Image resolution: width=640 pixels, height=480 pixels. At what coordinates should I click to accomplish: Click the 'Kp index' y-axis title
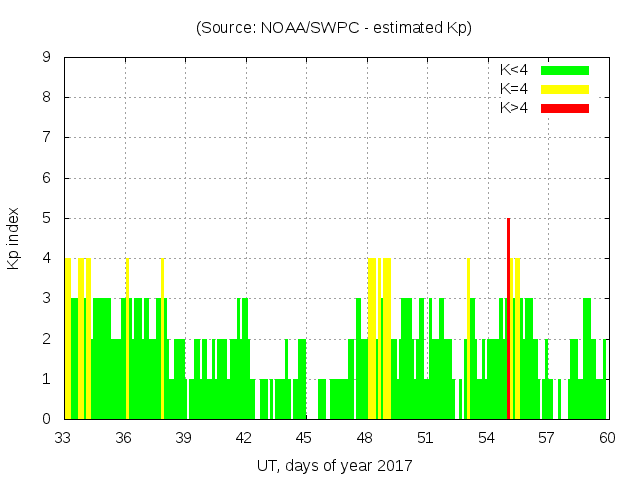pyautogui.click(x=14, y=239)
